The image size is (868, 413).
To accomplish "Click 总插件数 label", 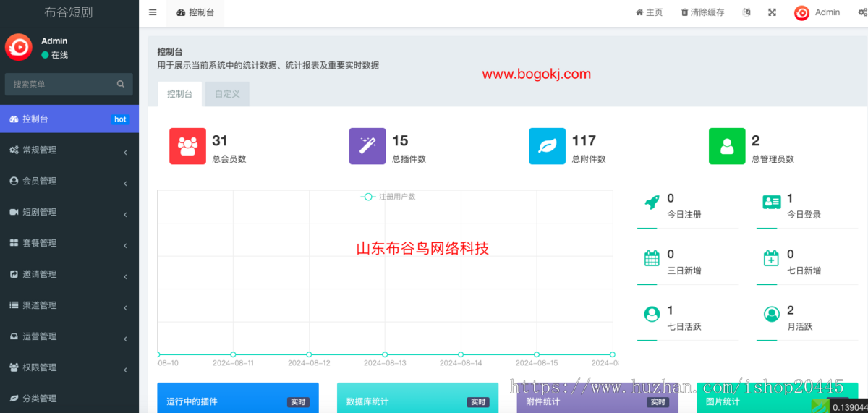I will tap(409, 159).
